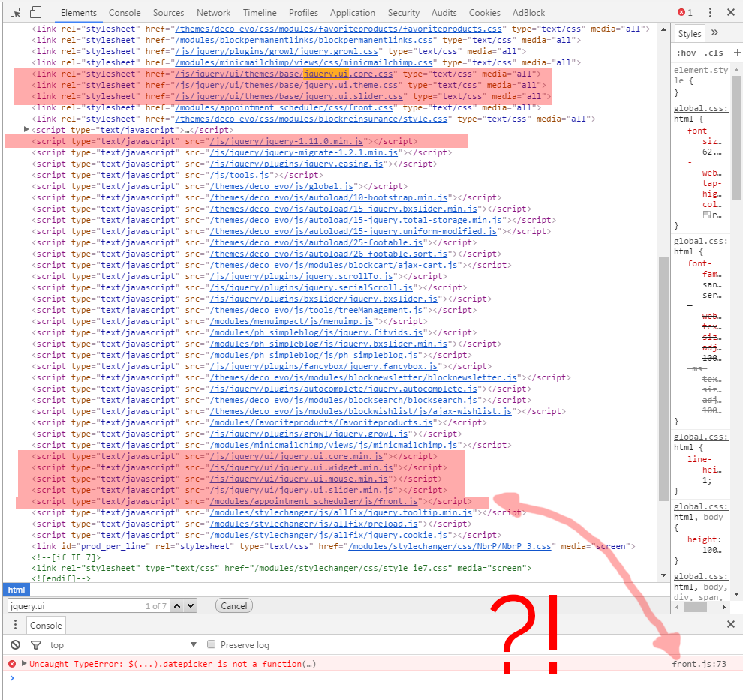
Task: Open jquery.ui.mouse.min.js script link
Action: (x=299, y=479)
